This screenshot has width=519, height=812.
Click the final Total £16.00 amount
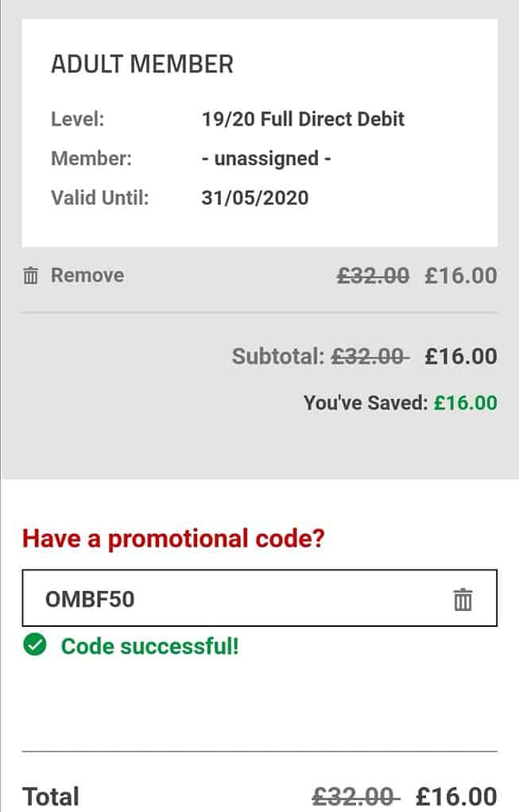click(x=456, y=796)
